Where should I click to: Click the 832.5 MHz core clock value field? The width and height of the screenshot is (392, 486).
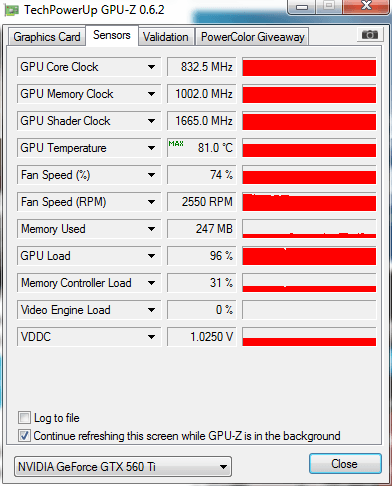[202, 67]
